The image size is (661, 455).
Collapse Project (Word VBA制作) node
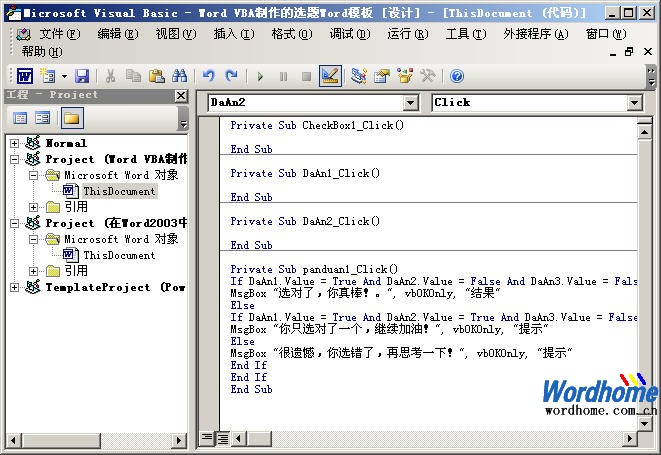pos(14,159)
